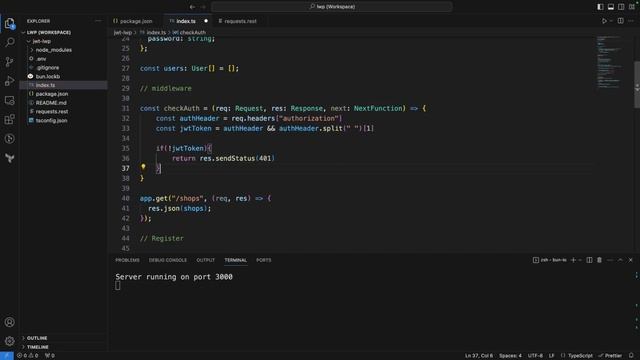Customize layout from title bar
Screen dimensions: 640x360
(632, 7)
